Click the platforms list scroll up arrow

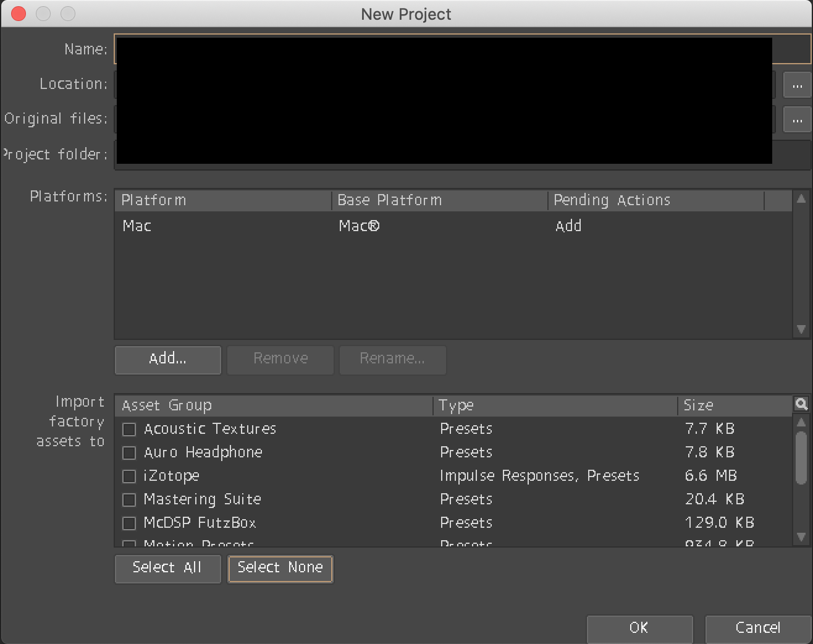(x=801, y=199)
